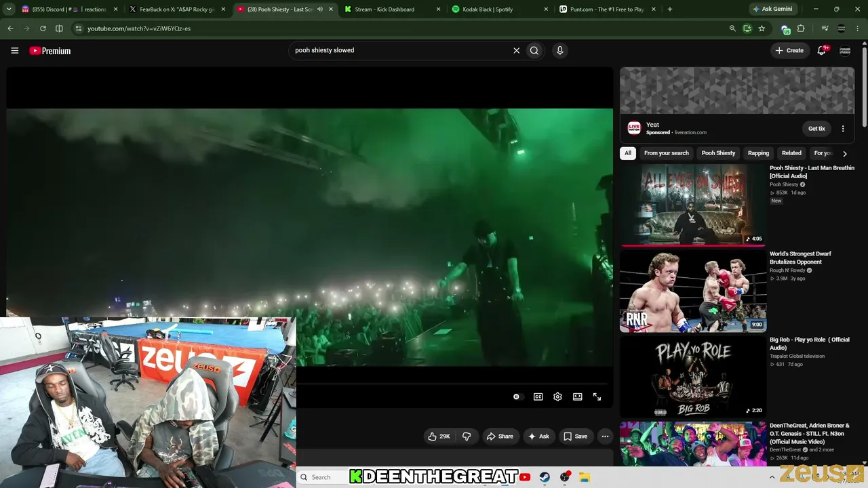Open the browser profile avatar in toolbar
868x488 pixels.
click(842, 28)
